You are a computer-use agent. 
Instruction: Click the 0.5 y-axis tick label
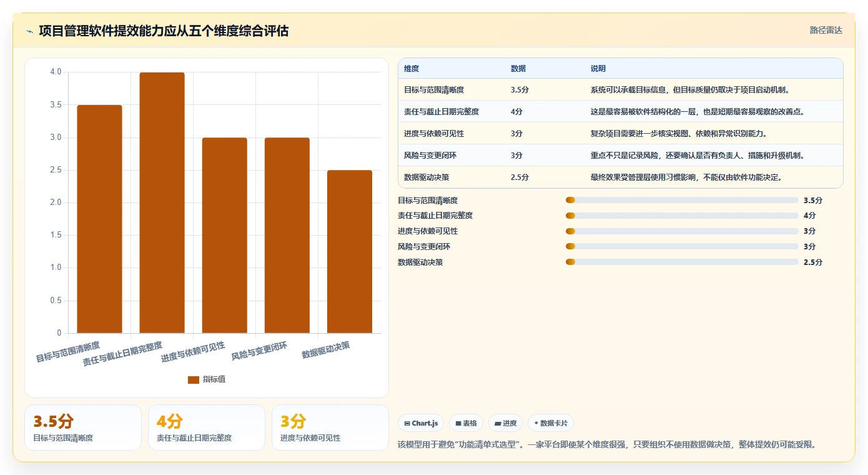click(x=56, y=301)
